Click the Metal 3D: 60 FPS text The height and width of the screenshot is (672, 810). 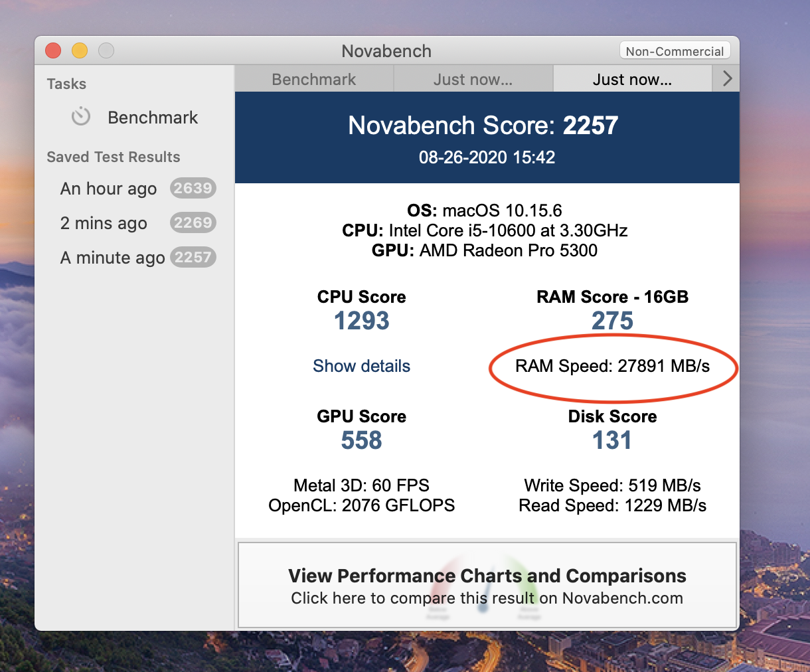pos(361,485)
